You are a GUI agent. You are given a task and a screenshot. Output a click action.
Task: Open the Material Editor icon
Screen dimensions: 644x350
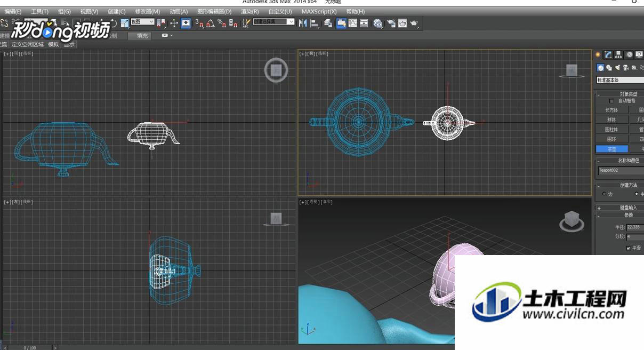click(377, 23)
